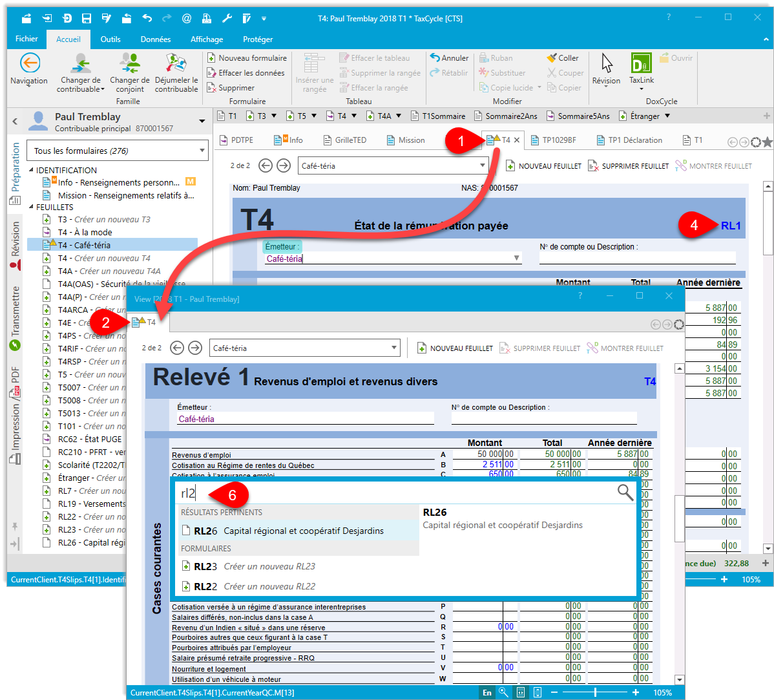This screenshot has width=774, height=700.
Task: Click Coller in the ribbon
Action: 562,58
